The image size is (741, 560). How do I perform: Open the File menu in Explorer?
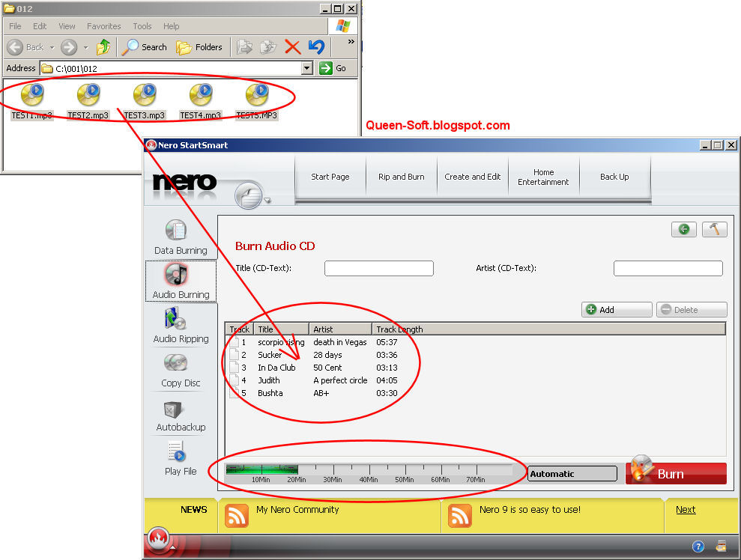click(x=15, y=26)
